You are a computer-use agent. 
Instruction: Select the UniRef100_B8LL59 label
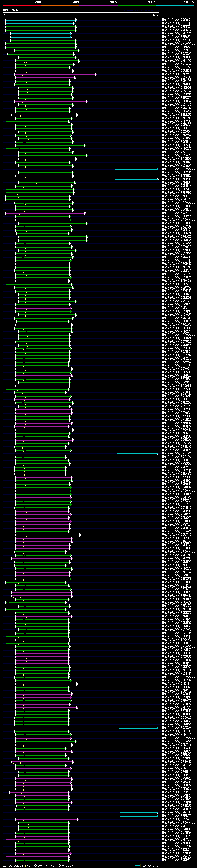click(176, 115)
